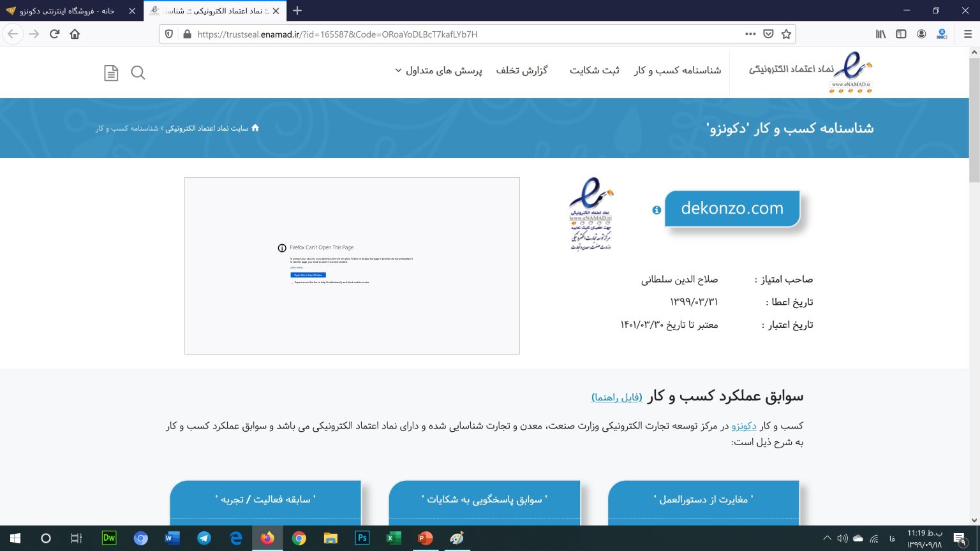Open page actions three-dot menu

(x=750, y=34)
